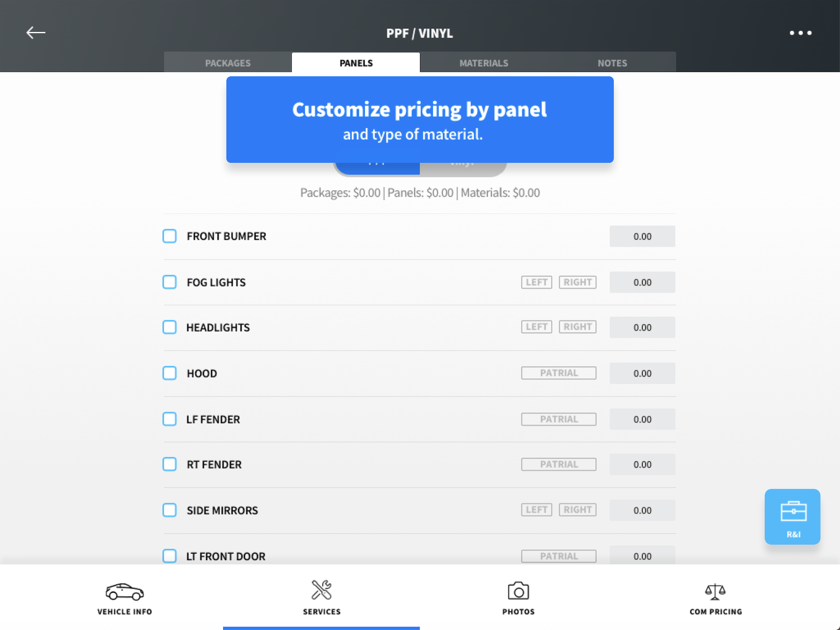Edit the LF Fender price field
This screenshot has width=840, height=630.
(642, 419)
